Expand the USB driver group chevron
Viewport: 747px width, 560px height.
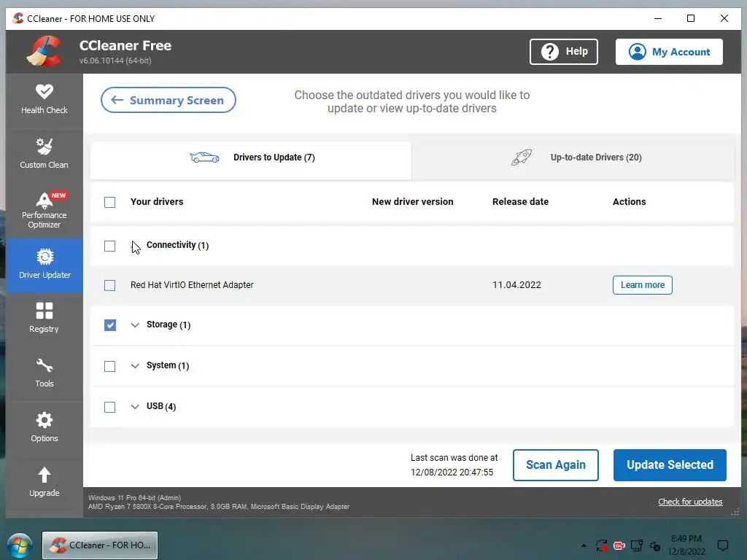tap(135, 407)
